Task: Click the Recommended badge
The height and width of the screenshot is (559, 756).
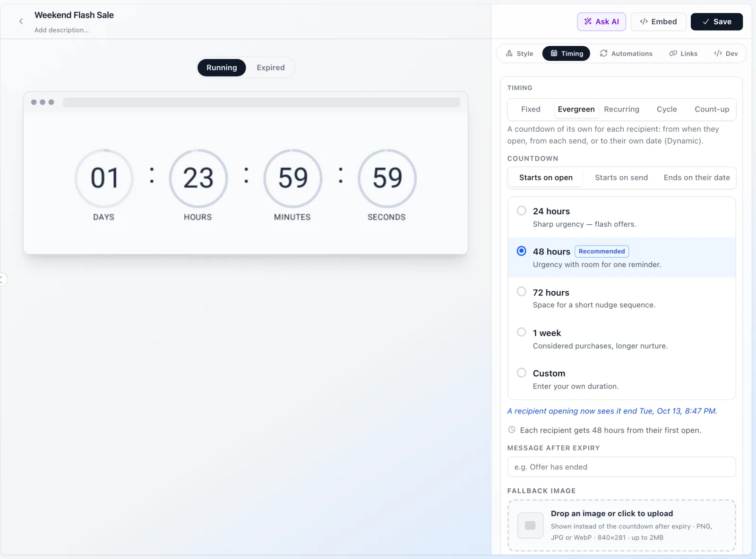Action: 601,251
